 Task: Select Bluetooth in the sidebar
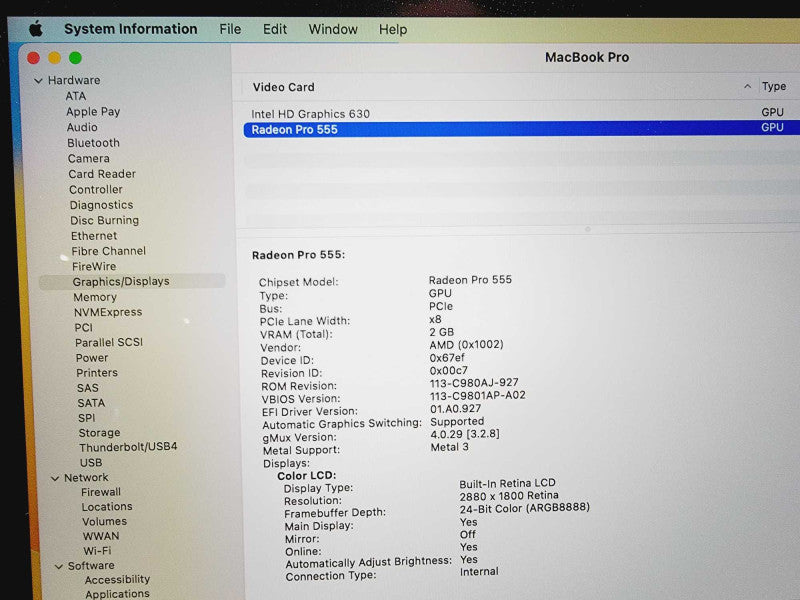tap(93, 143)
